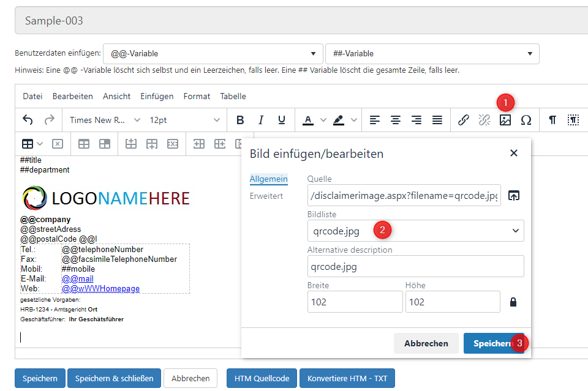Click the insert link icon

(x=464, y=120)
